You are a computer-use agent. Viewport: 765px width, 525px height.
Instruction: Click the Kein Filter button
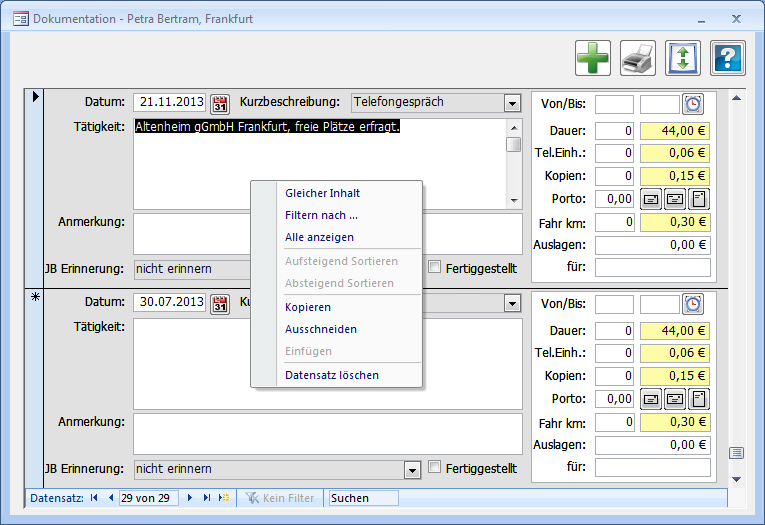(281, 498)
